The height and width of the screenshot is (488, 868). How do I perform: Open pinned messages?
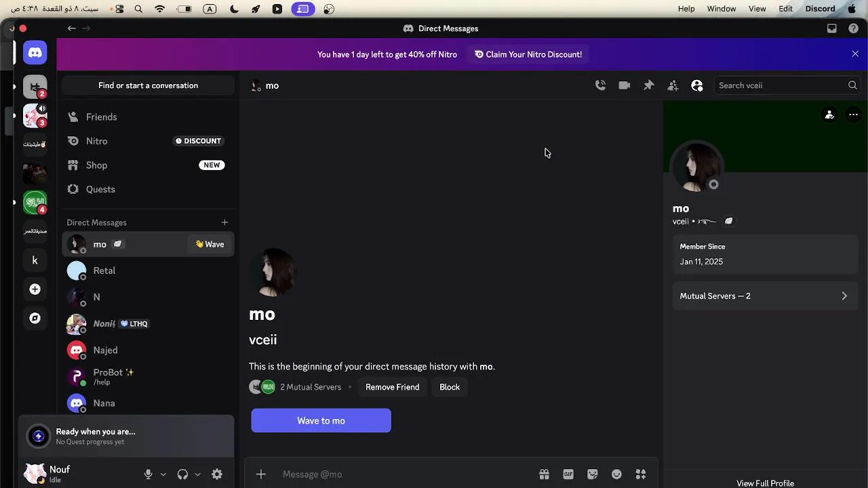point(649,85)
